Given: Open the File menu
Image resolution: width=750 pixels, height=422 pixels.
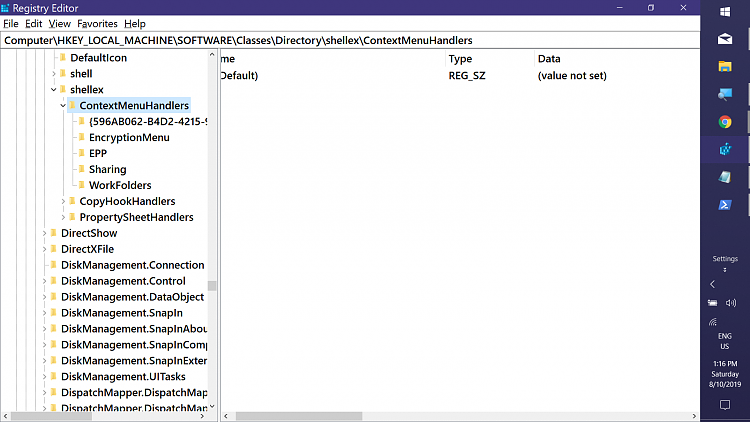Looking at the screenshot, I should (x=11, y=23).
